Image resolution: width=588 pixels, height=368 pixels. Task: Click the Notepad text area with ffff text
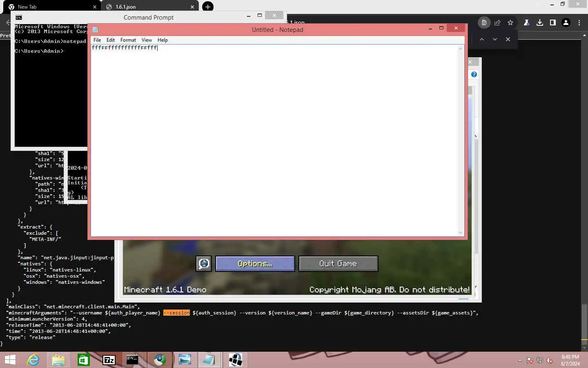275,140
